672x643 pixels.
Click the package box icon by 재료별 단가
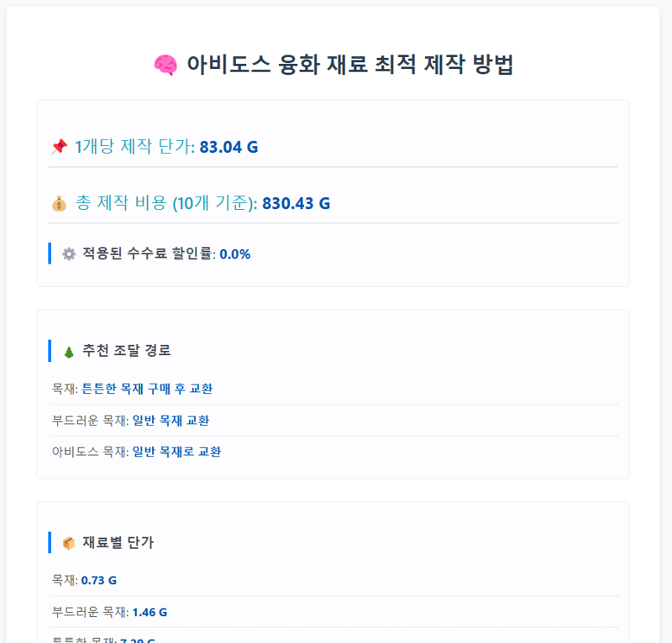[x=69, y=543]
